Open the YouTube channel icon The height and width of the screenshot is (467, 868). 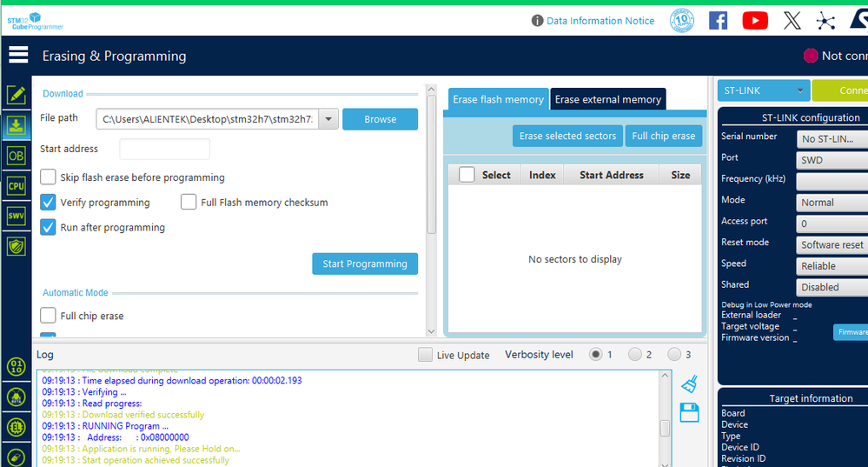tap(755, 21)
